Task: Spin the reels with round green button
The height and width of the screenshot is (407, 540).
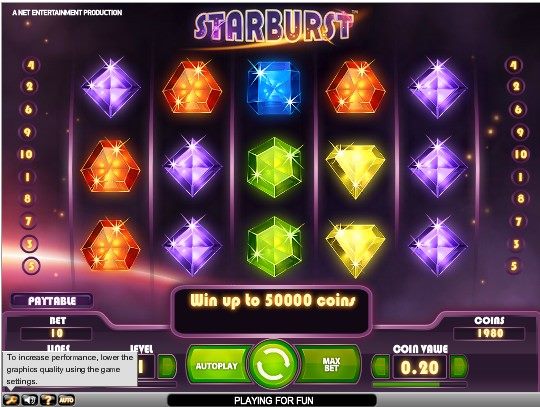Action: click(274, 364)
